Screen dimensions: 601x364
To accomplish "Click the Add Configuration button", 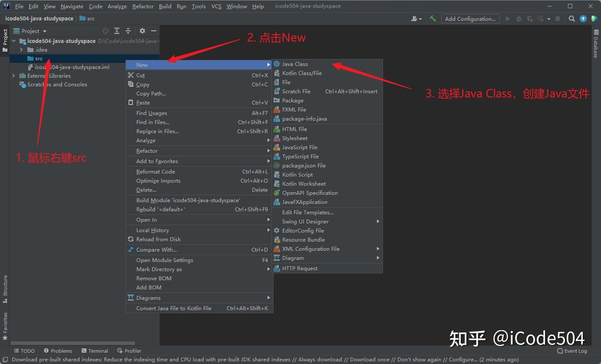I will (470, 19).
